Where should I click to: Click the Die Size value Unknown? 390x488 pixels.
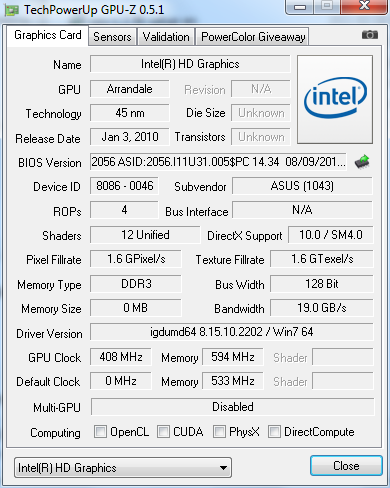(261, 113)
